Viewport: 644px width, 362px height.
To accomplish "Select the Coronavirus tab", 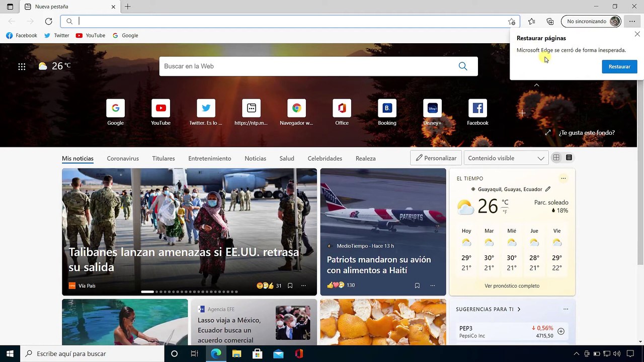I will 123,158.
